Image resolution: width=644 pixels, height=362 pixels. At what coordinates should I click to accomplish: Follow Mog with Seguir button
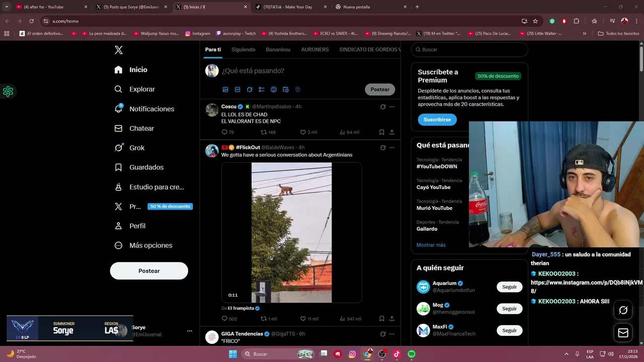pyautogui.click(x=509, y=309)
